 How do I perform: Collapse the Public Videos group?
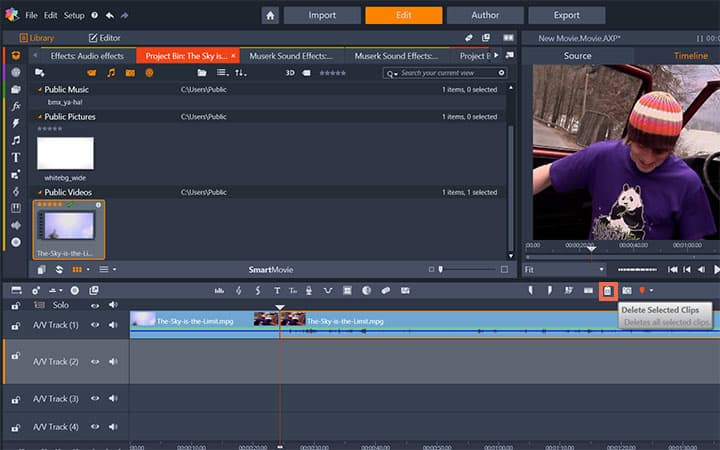(40, 192)
